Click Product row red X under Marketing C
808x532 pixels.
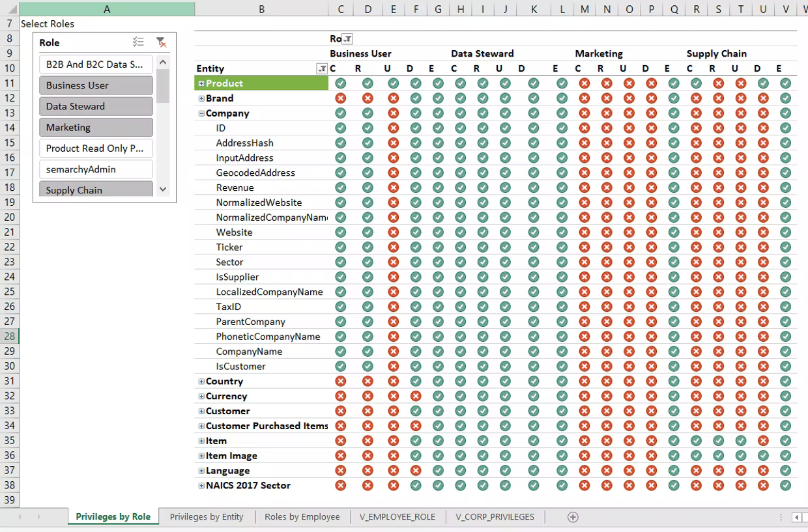(584, 83)
